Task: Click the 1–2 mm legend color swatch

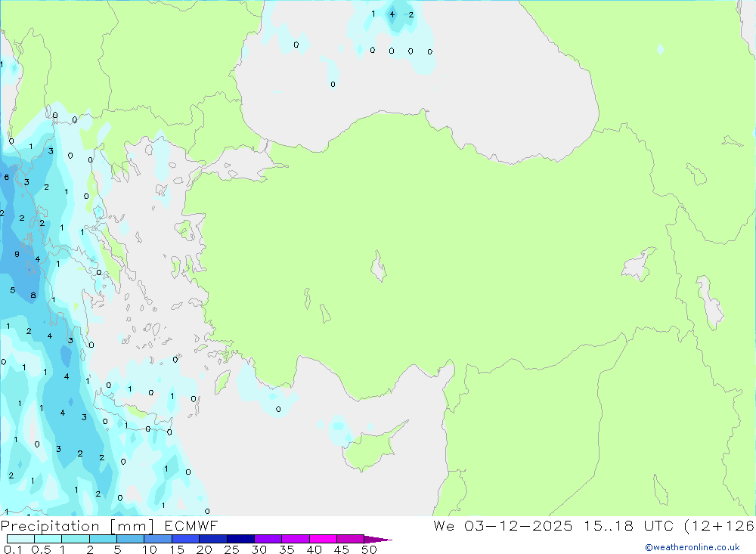Action: (x=75, y=539)
